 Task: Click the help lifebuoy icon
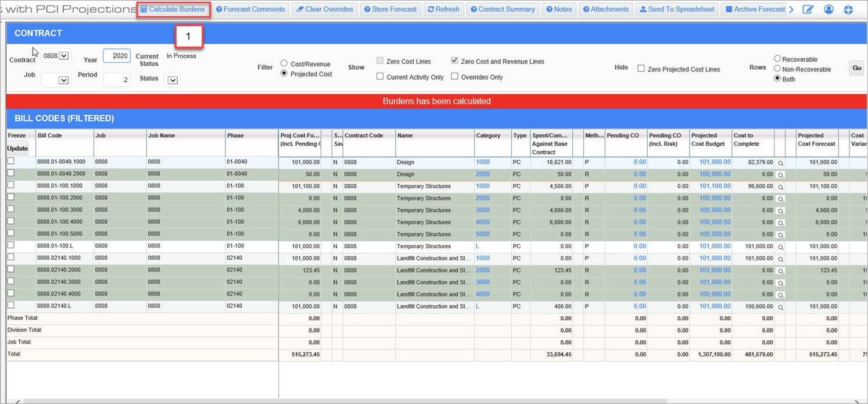click(848, 9)
